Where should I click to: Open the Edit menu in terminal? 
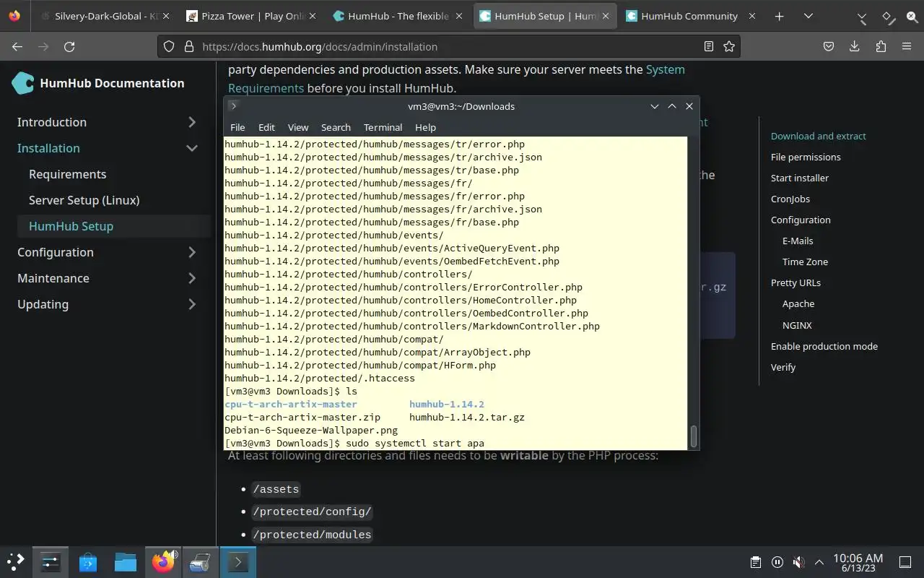pos(266,127)
